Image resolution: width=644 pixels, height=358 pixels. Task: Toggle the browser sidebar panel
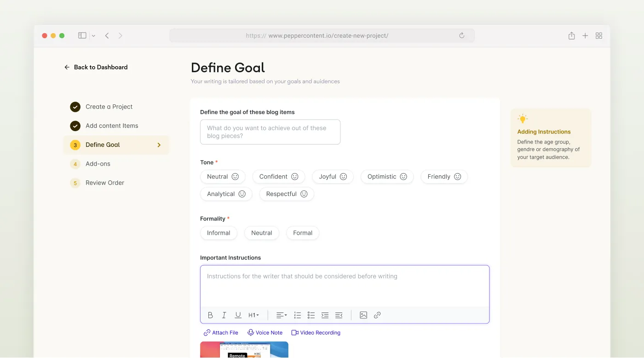click(x=82, y=35)
